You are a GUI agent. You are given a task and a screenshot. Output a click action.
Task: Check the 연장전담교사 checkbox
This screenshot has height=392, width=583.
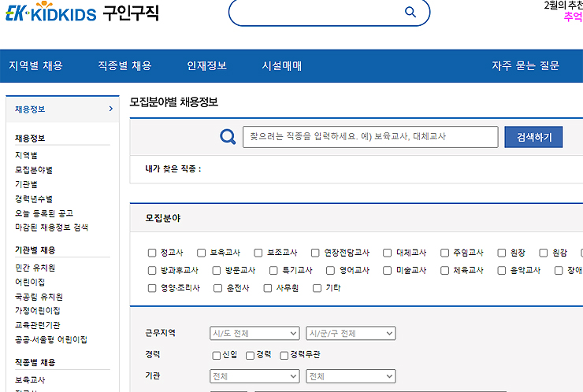tap(315, 253)
